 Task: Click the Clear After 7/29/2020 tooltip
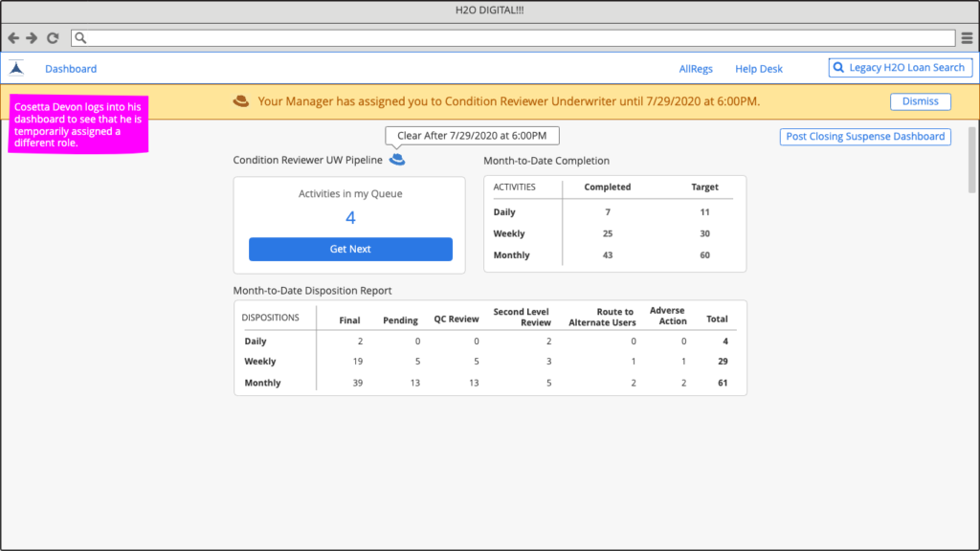(472, 136)
